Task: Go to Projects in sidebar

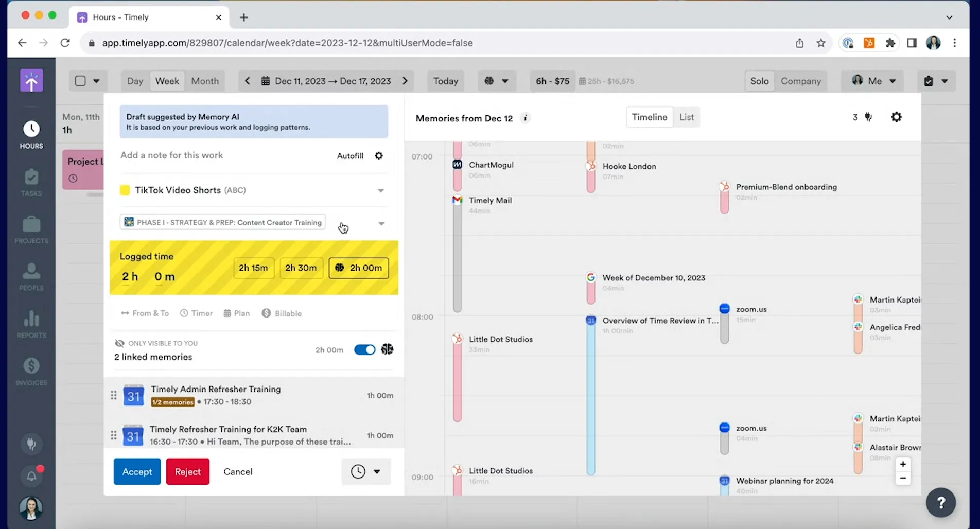Action: point(31,230)
